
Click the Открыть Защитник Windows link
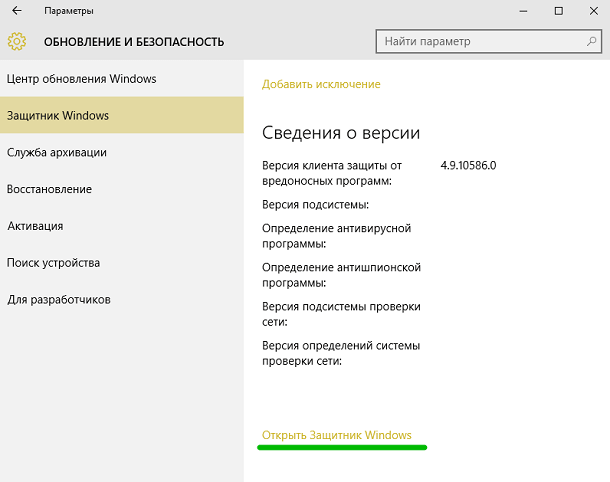(336, 436)
